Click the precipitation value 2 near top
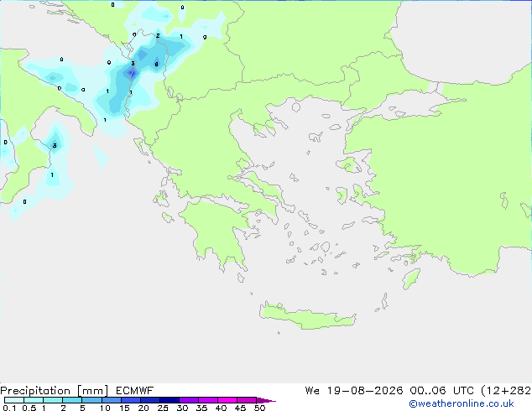The height and width of the screenshot is (411, 532). (158, 35)
